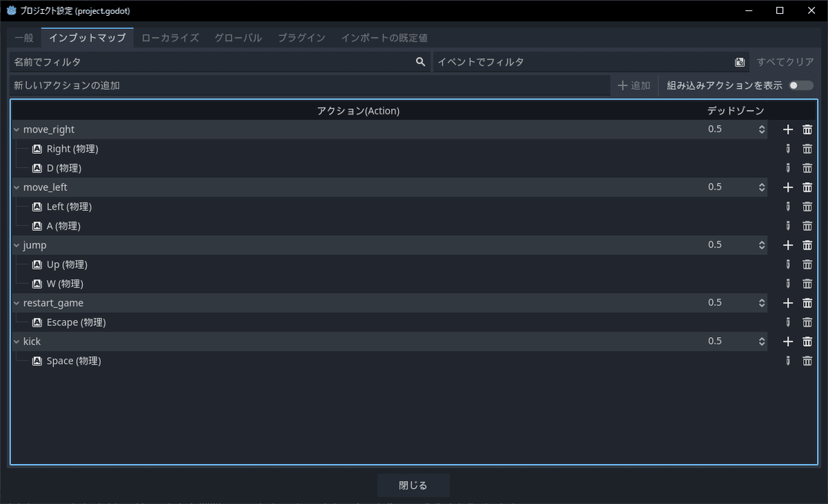
Task: Delete the D (物理) event from move_right
Action: coord(807,168)
